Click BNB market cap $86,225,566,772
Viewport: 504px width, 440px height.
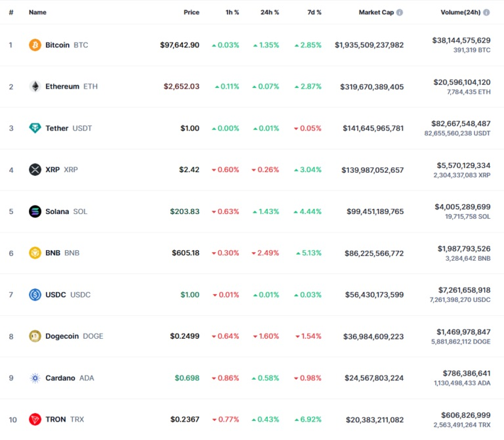point(374,253)
